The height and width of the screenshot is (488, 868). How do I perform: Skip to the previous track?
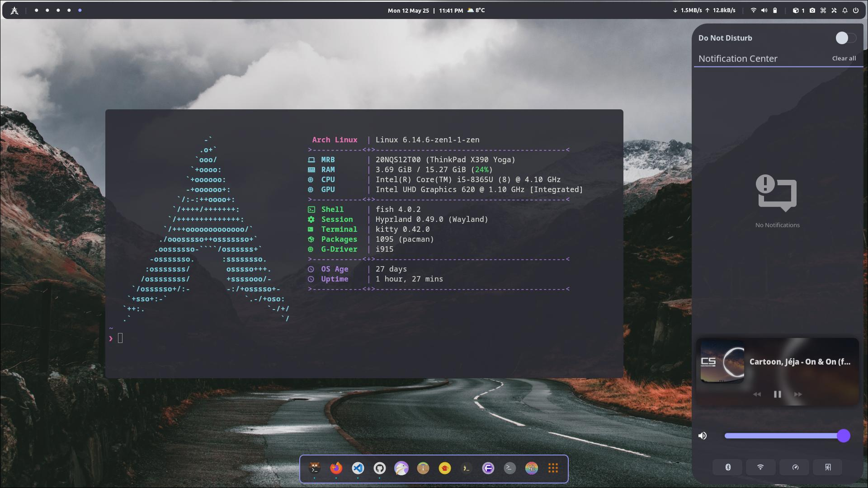tap(757, 394)
